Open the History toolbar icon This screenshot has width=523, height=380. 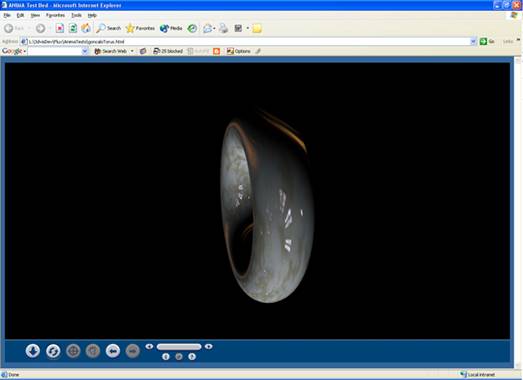click(192, 28)
